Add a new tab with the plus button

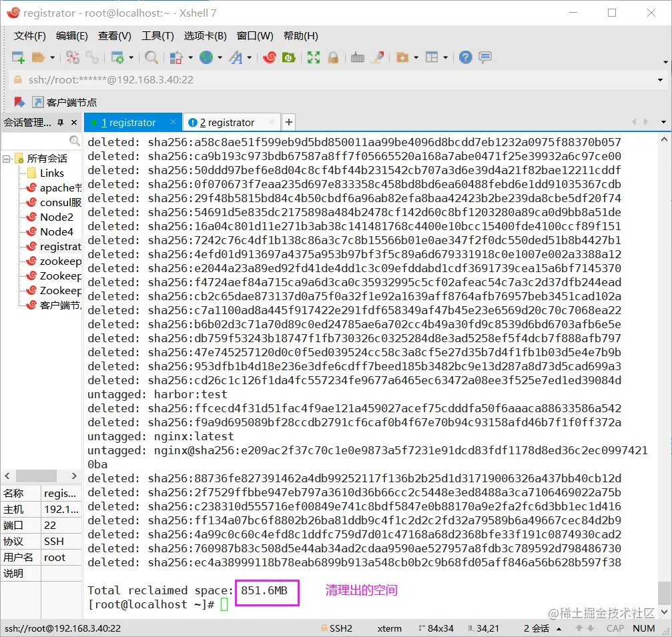289,123
